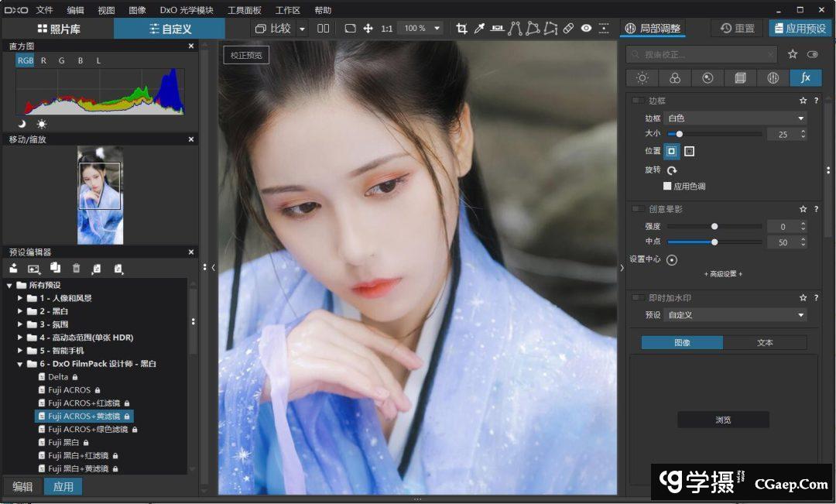This screenshot has height=504, width=836.
Task: Switch to the 照片库 tab
Action: coord(58,29)
